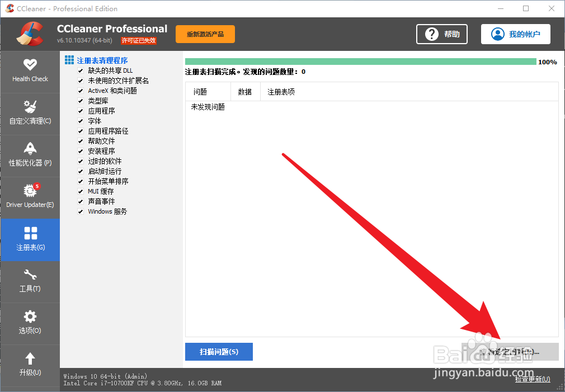This screenshot has height=392, width=565.
Task: Click the 注册表项 column header
Action: click(409, 92)
